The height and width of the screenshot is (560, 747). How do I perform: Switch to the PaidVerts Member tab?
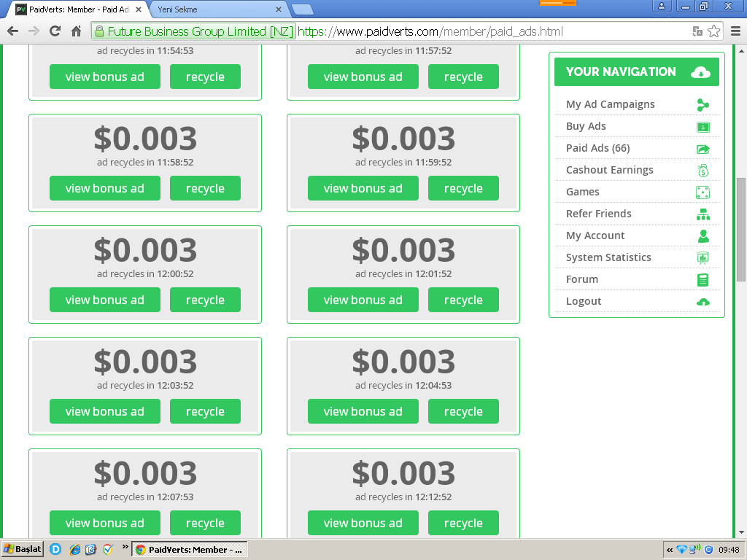[x=79, y=9]
